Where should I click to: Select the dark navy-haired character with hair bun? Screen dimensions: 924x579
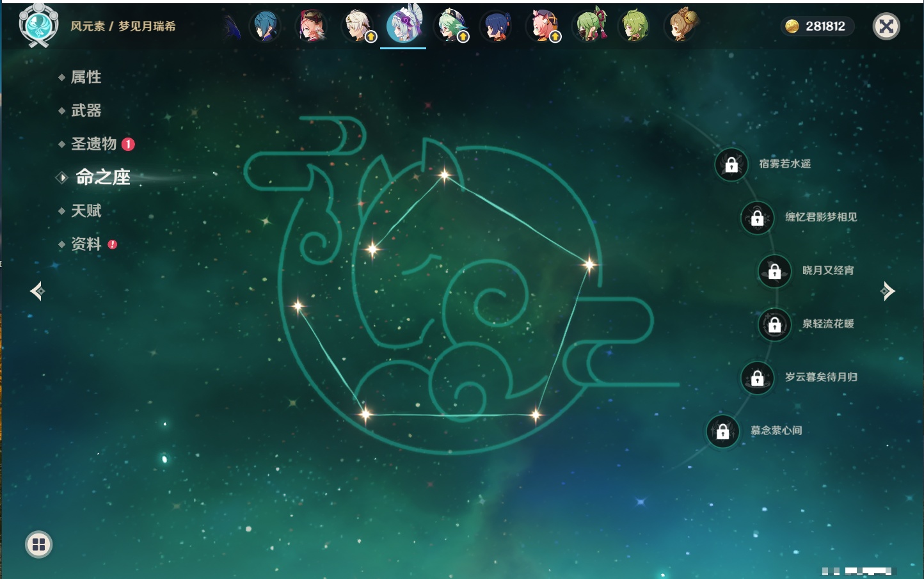point(497,26)
